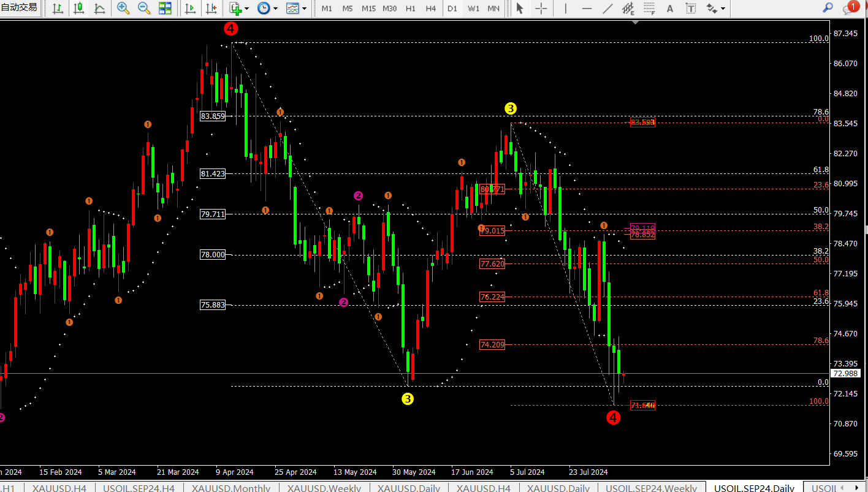This screenshot has height=492, width=868.
Task: Switch to the USOIL.SEP24.H4 tab
Action: click(x=139, y=488)
